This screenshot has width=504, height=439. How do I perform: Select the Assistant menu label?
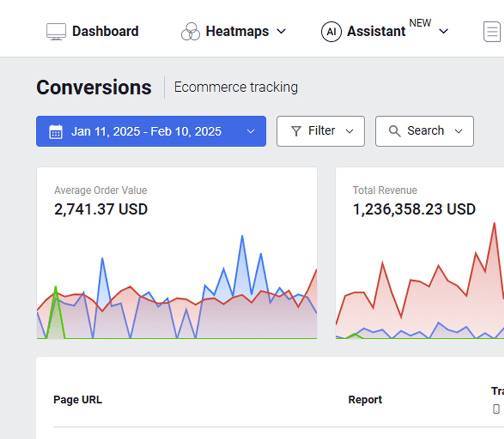(376, 31)
